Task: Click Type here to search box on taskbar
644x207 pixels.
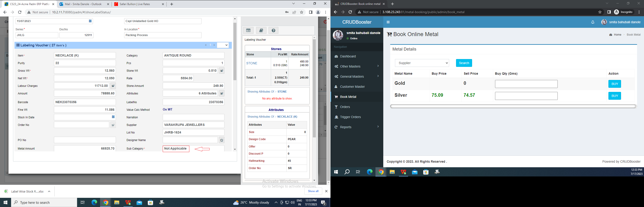Action: [x=44, y=202]
